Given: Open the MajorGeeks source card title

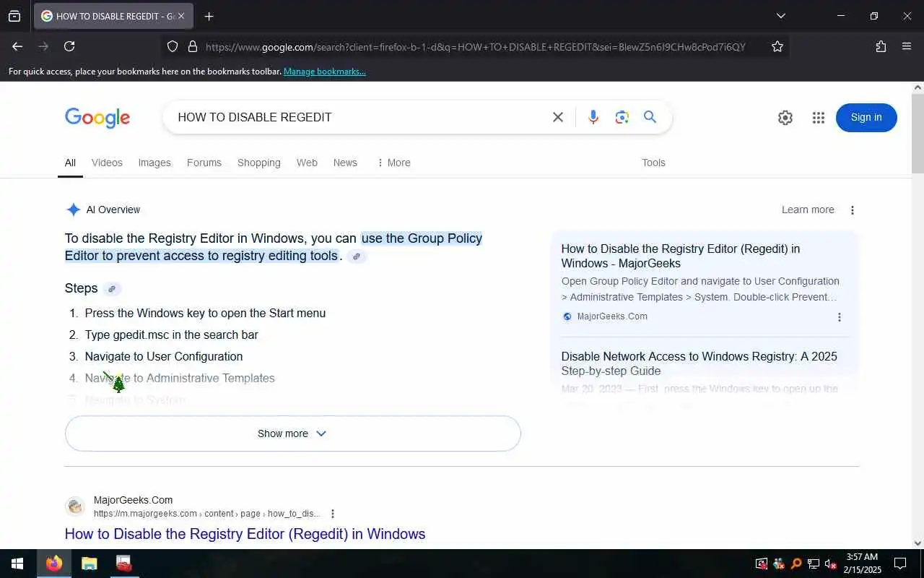Looking at the screenshot, I should pos(681,256).
